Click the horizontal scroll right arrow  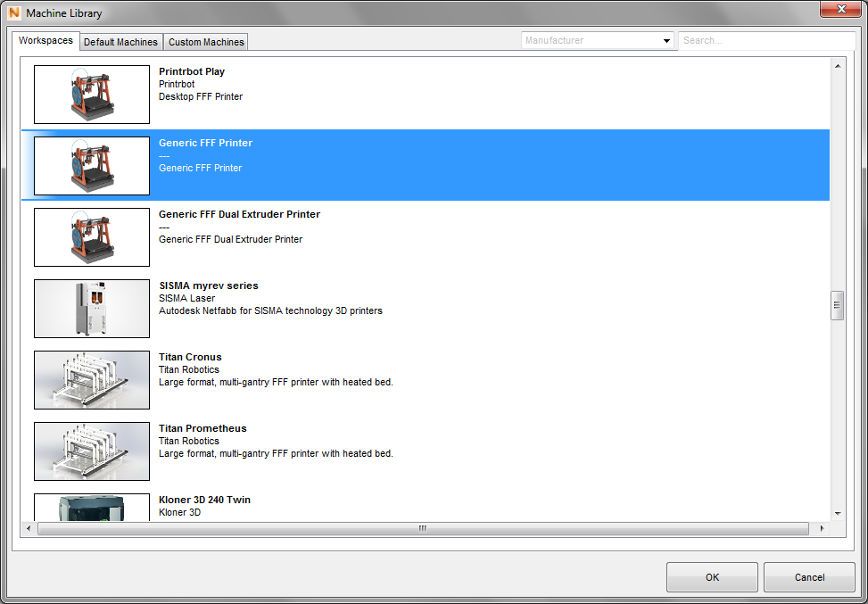[822, 529]
